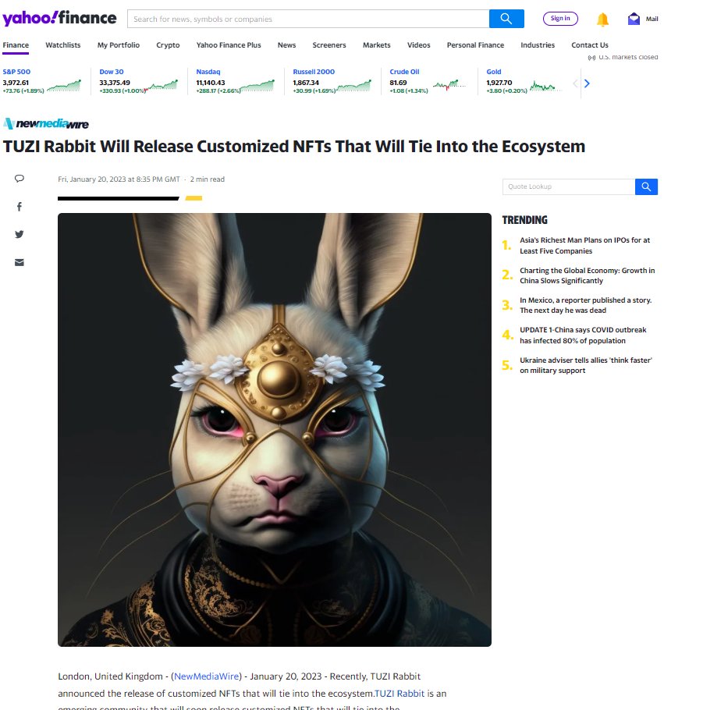This screenshot has width=728, height=710.
Task: Open the Dow 30 ticker
Action: (112, 72)
